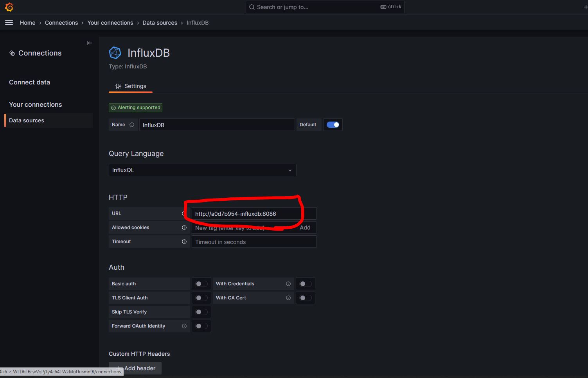Click the Connections plug icon
The height and width of the screenshot is (378, 588).
pos(12,53)
